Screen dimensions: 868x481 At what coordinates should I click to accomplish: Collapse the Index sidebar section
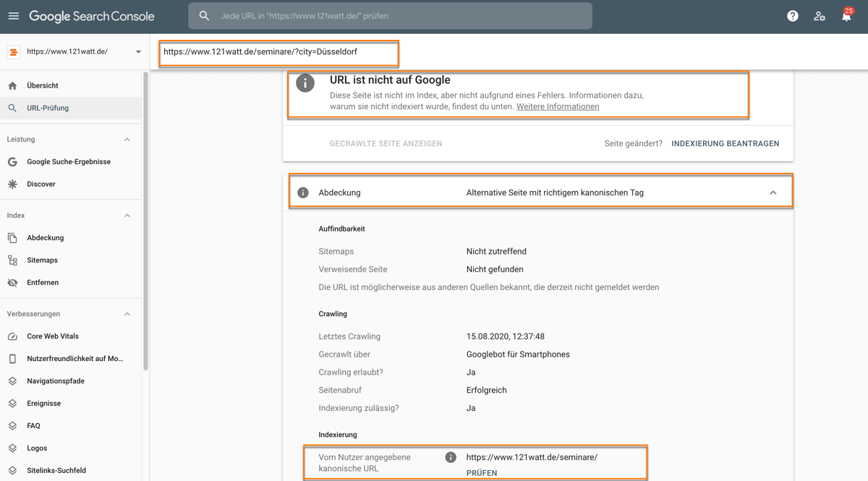(x=127, y=216)
